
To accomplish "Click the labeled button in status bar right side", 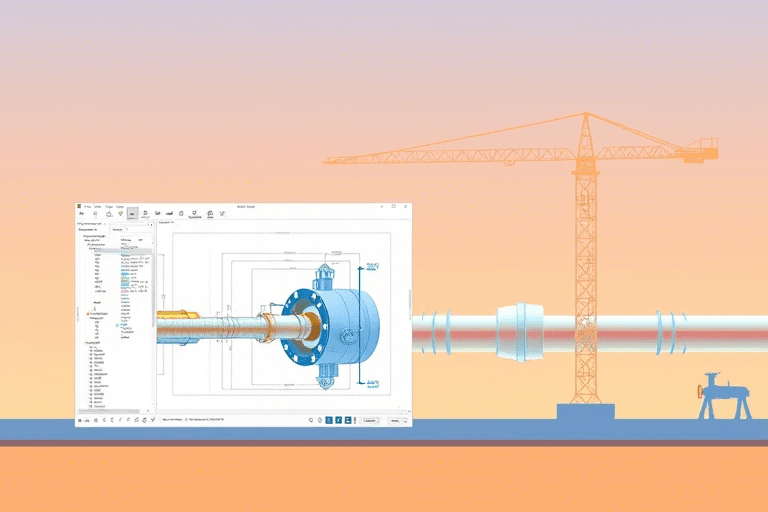I will [370, 420].
